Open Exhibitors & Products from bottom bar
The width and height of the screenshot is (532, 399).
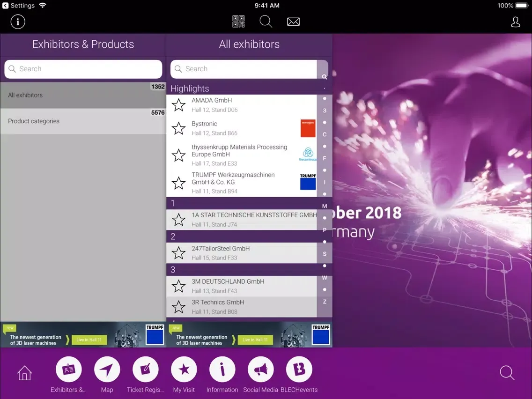(68, 369)
